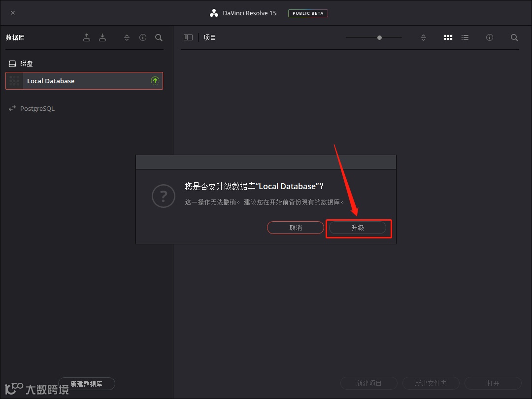This screenshot has width=532, height=399.
Task: Select the PostgreSQL section
Action: [x=37, y=108]
